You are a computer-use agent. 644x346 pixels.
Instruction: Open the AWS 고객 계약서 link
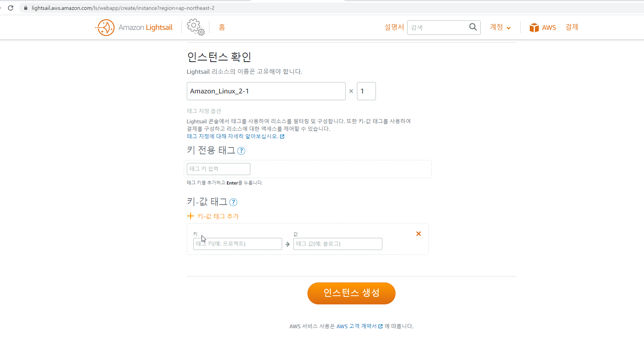click(360, 326)
